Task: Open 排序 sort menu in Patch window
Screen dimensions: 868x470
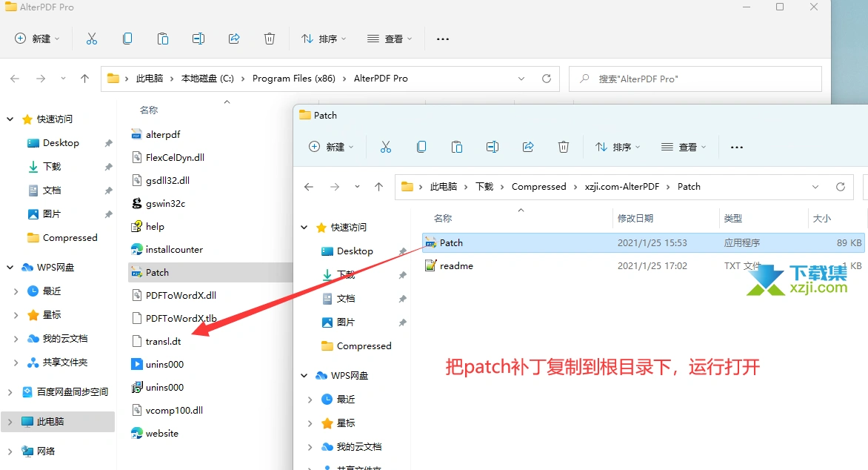Action: tap(618, 147)
